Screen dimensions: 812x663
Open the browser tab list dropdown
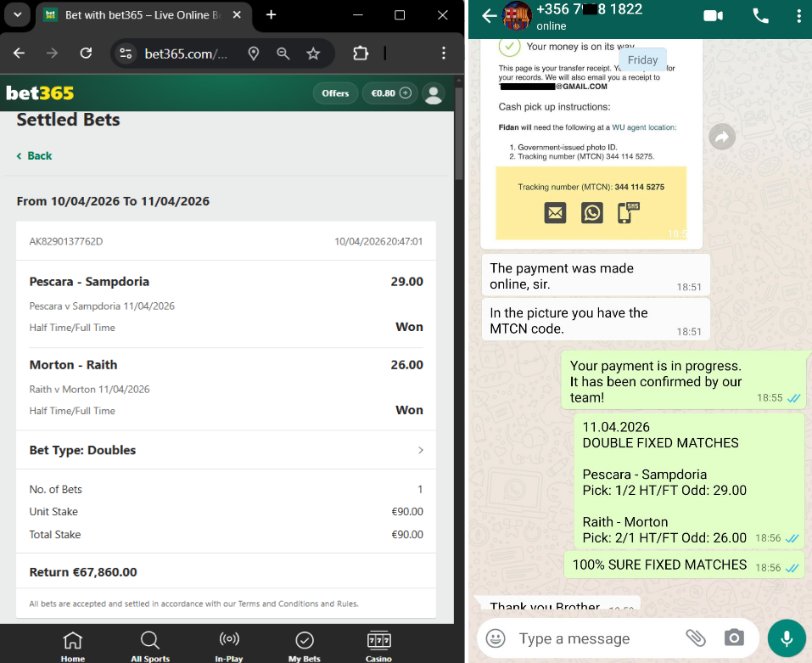click(x=17, y=15)
